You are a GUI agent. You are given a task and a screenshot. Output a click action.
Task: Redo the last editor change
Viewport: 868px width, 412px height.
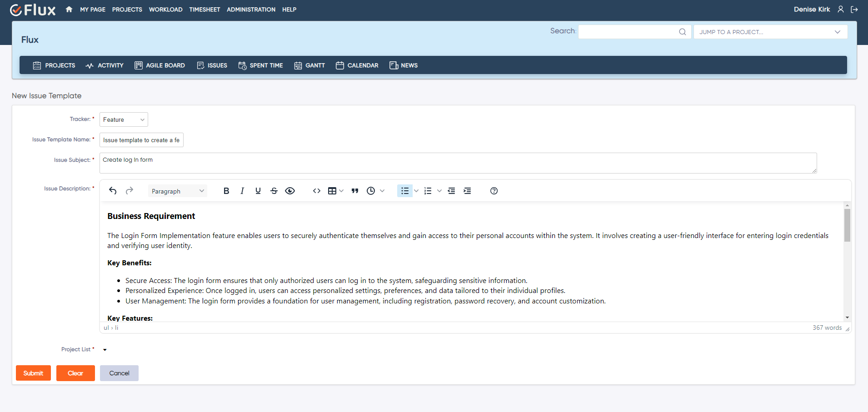[130, 191]
